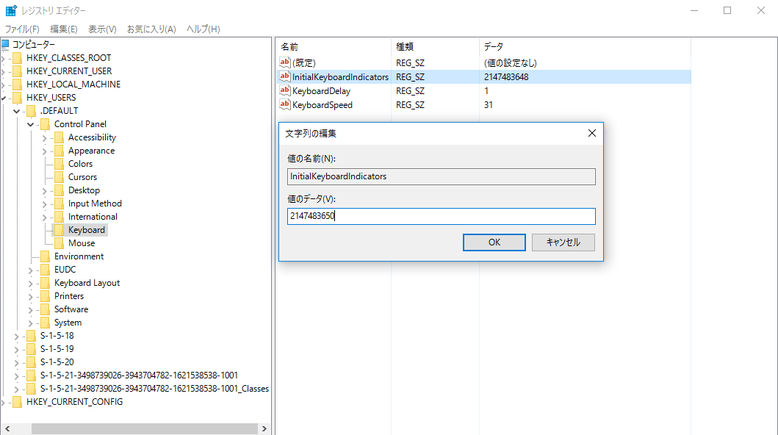Close the 文字列の編集 dialog with X
Image resolution: width=778 pixels, height=435 pixels.
coord(592,133)
